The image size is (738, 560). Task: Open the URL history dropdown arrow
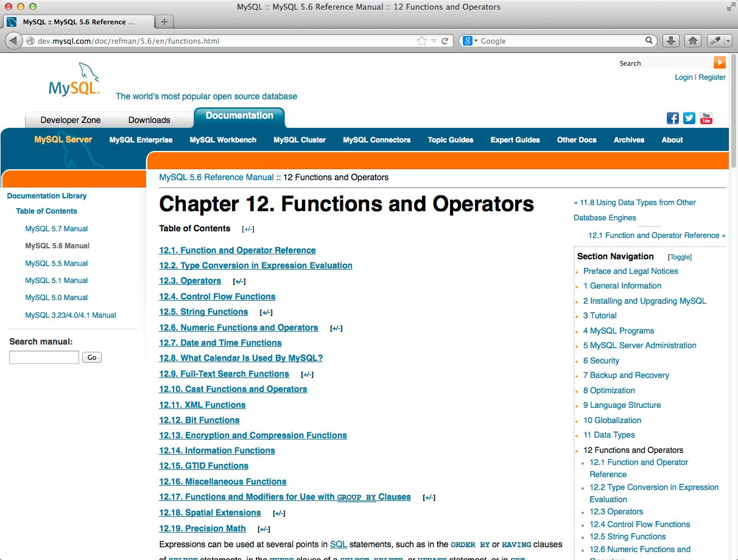point(434,41)
